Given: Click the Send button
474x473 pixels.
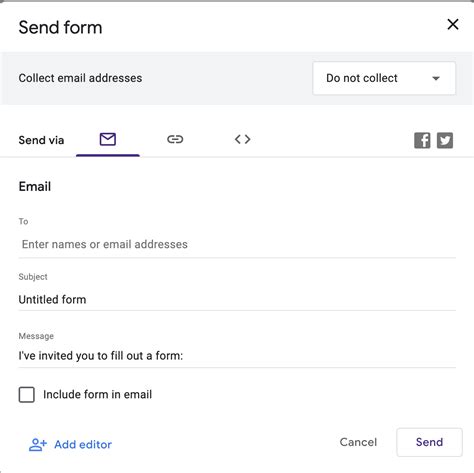Looking at the screenshot, I should [x=429, y=442].
